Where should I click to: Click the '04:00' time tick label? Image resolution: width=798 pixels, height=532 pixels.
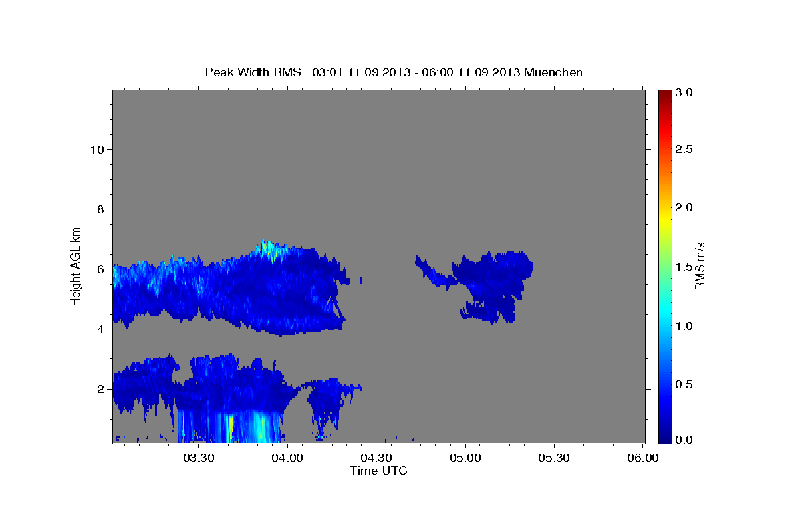click(x=288, y=458)
